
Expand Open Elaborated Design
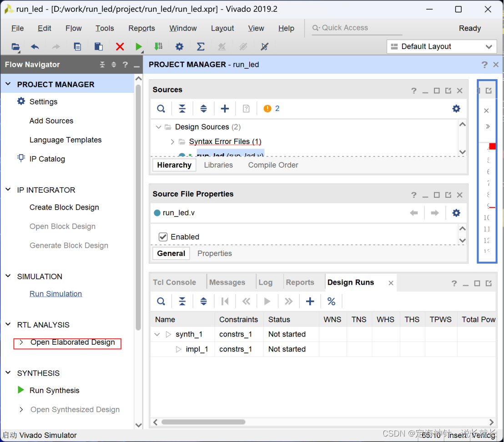(21, 342)
